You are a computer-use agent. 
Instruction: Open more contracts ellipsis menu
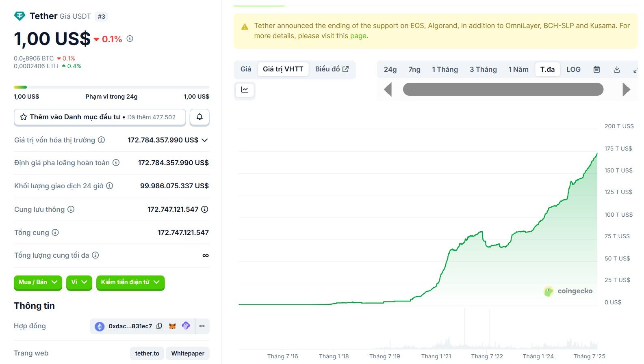tap(202, 326)
